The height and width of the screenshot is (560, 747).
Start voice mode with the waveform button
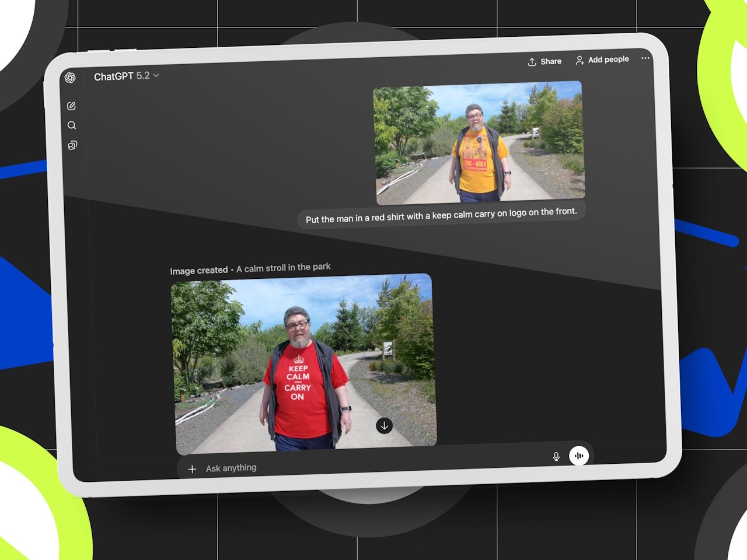point(579,456)
